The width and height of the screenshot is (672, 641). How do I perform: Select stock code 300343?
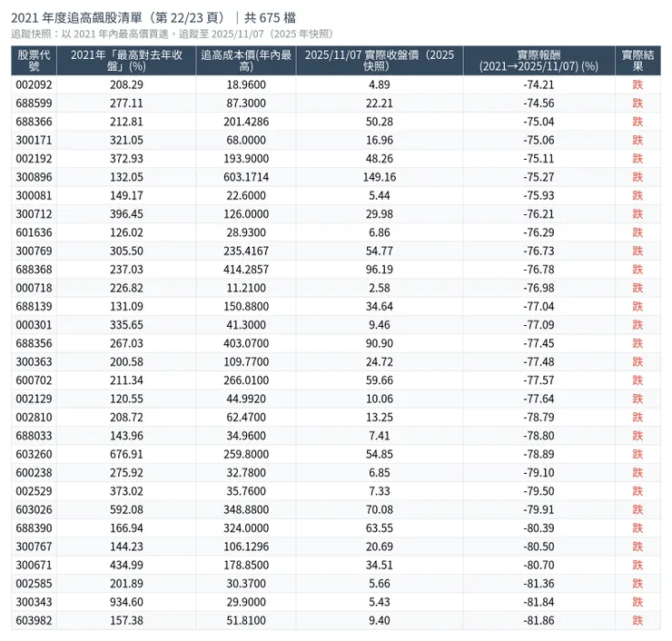click(34, 602)
